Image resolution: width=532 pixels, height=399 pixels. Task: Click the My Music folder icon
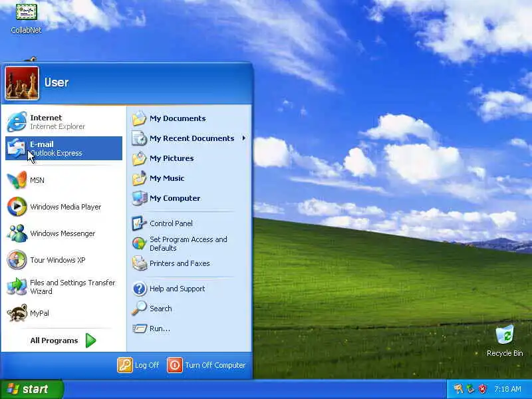(139, 178)
